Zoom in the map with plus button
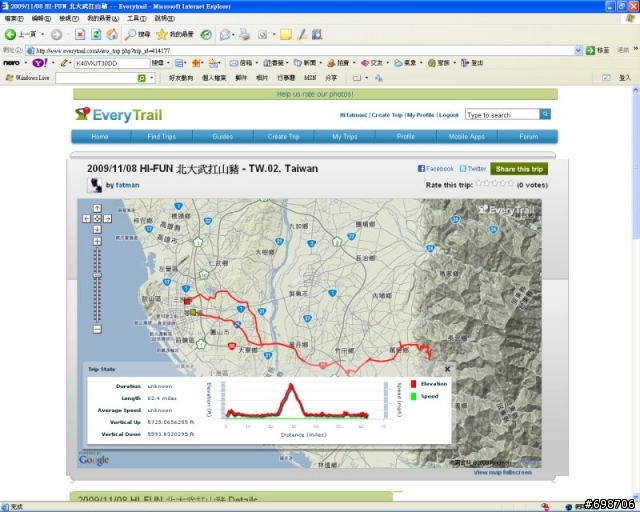The image size is (640, 512). (x=97, y=241)
